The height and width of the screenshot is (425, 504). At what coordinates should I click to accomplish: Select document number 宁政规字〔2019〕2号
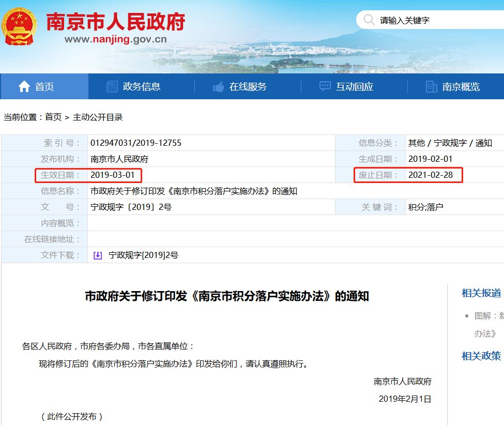click(131, 207)
